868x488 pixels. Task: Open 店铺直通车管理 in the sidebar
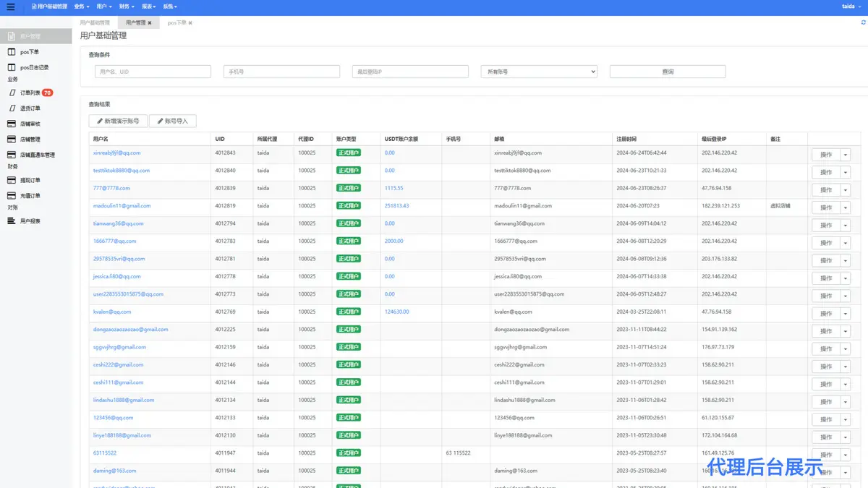pyautogui.click(x=37, y=155)
